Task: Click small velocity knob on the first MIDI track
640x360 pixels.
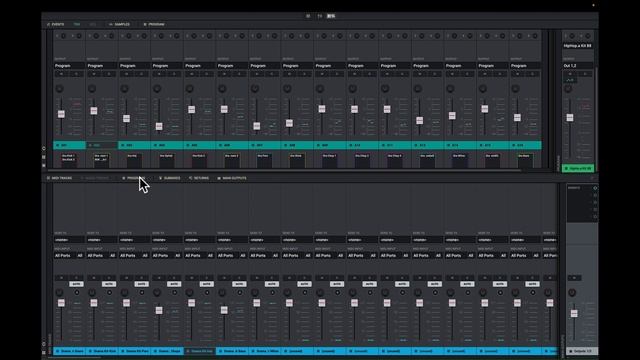Action: [77, 293]
